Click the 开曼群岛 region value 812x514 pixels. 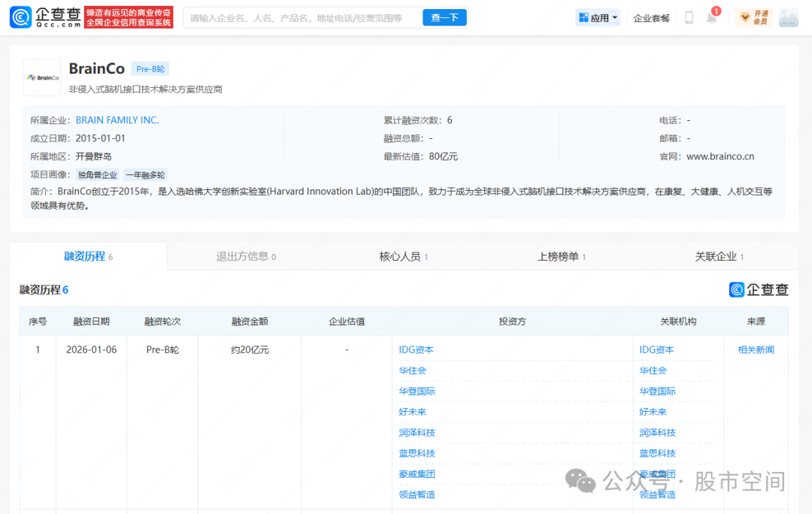(94, 156)
